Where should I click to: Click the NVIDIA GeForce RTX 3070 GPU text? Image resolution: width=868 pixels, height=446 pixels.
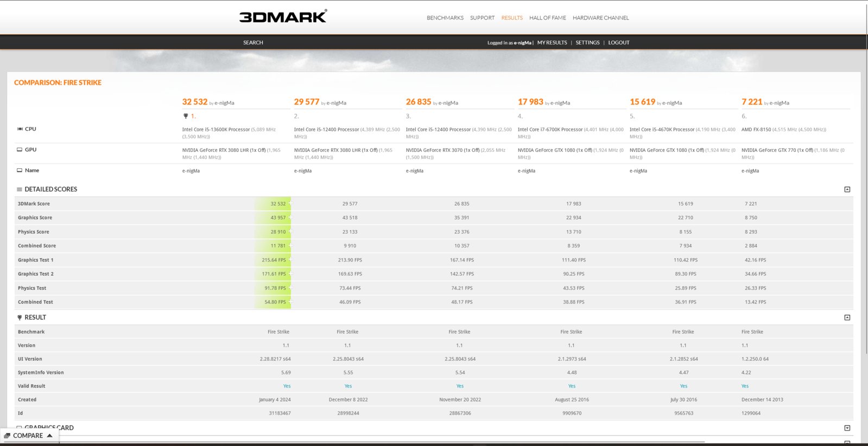pyautogui.click(x=442, y=150)
